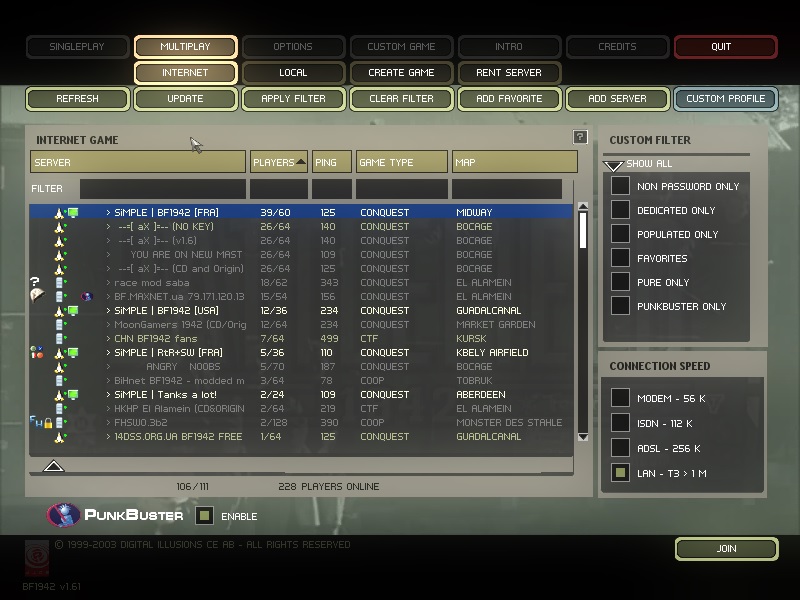The image size is (800, 600).
Task: Click the Join button
Action: tap(727, 548)
